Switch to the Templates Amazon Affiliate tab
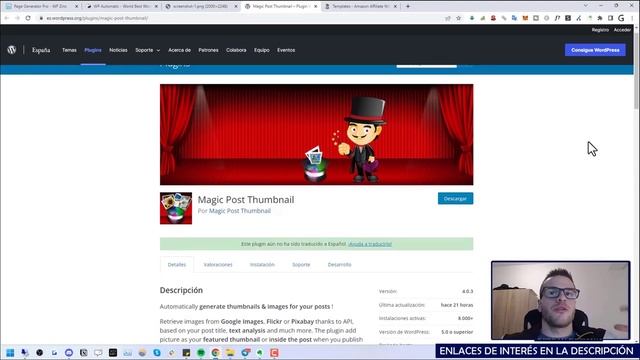The height and width of the screenshot is (360, 640). click(x=360, y=6)
